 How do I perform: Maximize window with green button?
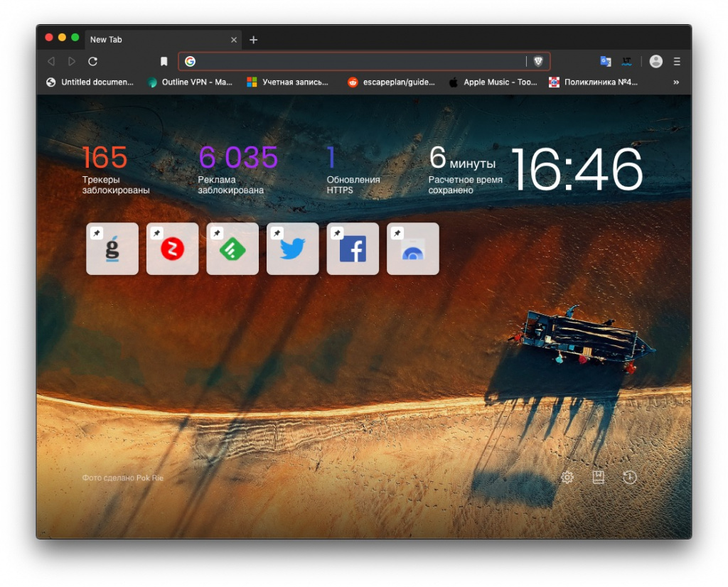[x=75, y=38]
